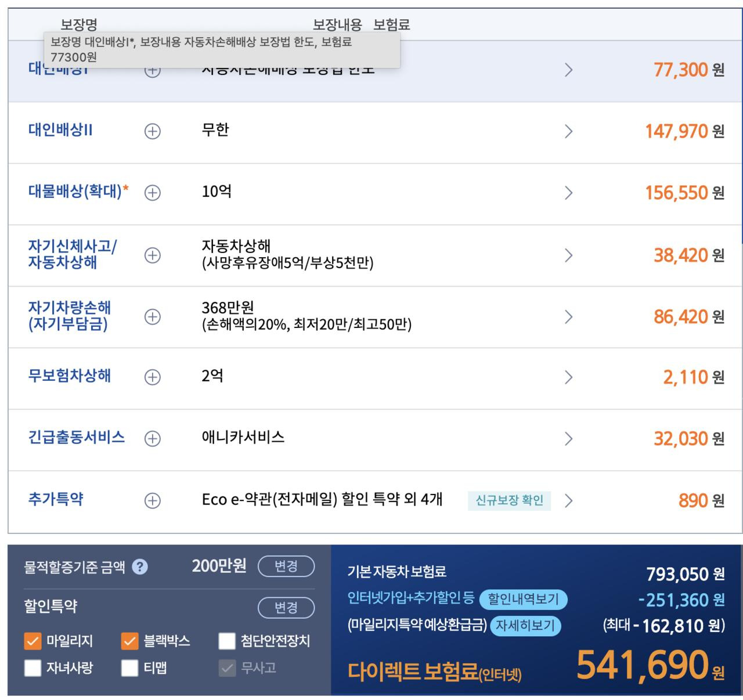Viewport: 743px width, 700px height.
Task: Click the plus icon beside 자기신체사고/자동차상해
Action: click(x=152, y=255)
